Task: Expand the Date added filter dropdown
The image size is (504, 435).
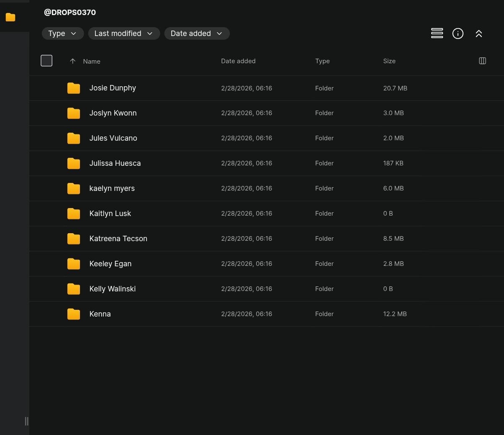Action: (x=196, y=33)
